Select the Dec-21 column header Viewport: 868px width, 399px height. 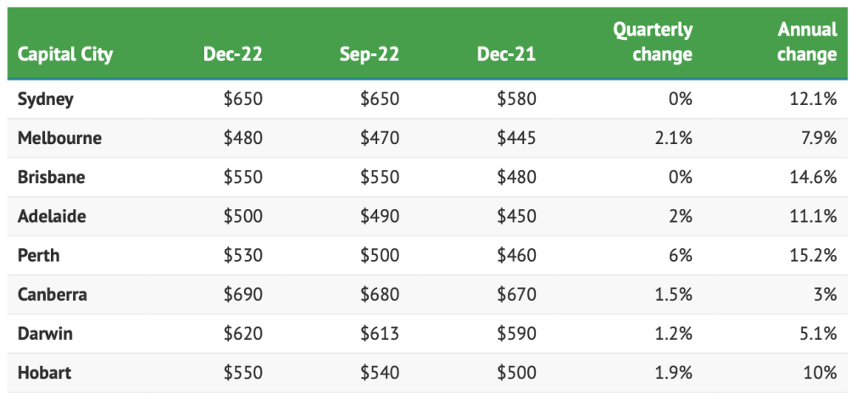[x=506, y=55]
